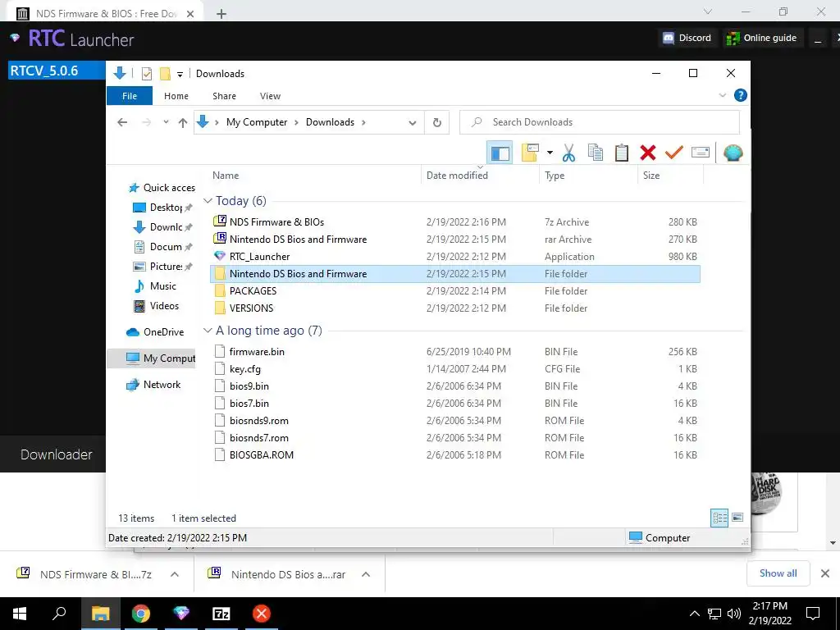The width and height of the screenshot is (840, 630).
Task: Switch to large icons view in status bar
Action: (x=737, y=518)
